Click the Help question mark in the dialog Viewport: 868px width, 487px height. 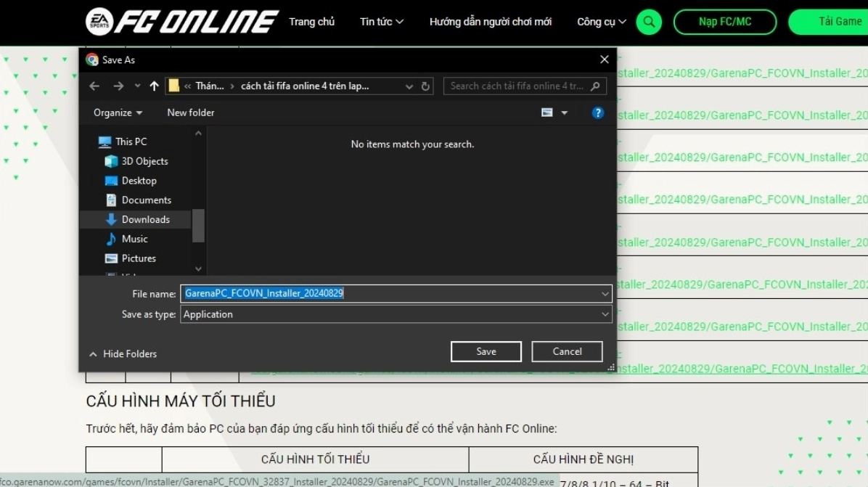(x=597, y=112)
